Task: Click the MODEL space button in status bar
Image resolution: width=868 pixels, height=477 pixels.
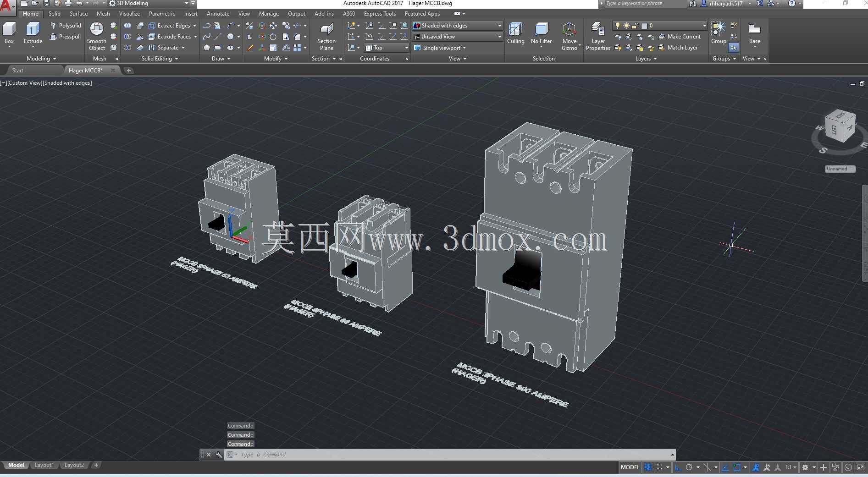Action: tap(630, 467)
